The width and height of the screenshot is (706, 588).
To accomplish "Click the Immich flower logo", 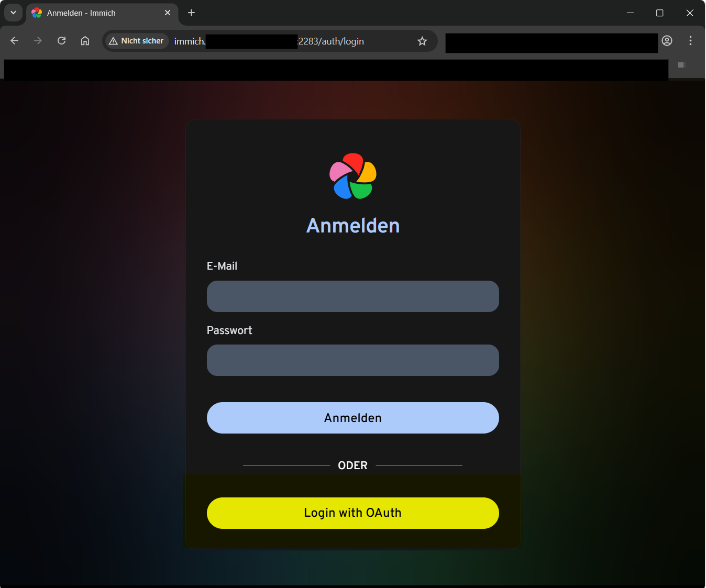I will 353,176.
